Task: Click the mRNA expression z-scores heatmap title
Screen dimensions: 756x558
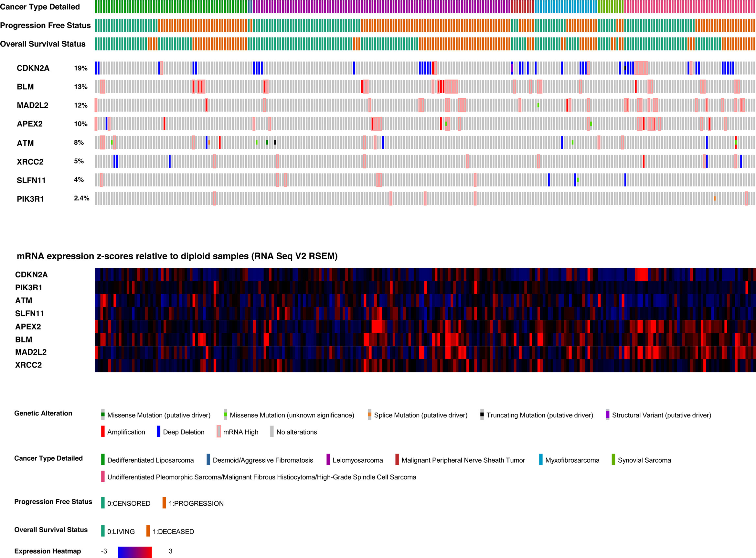Action: (177, 256)
